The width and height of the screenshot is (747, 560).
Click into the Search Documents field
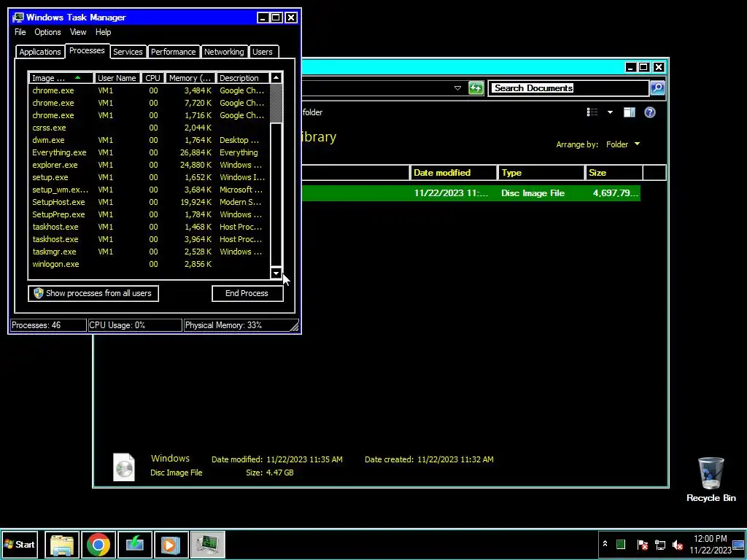pos(569,88)
